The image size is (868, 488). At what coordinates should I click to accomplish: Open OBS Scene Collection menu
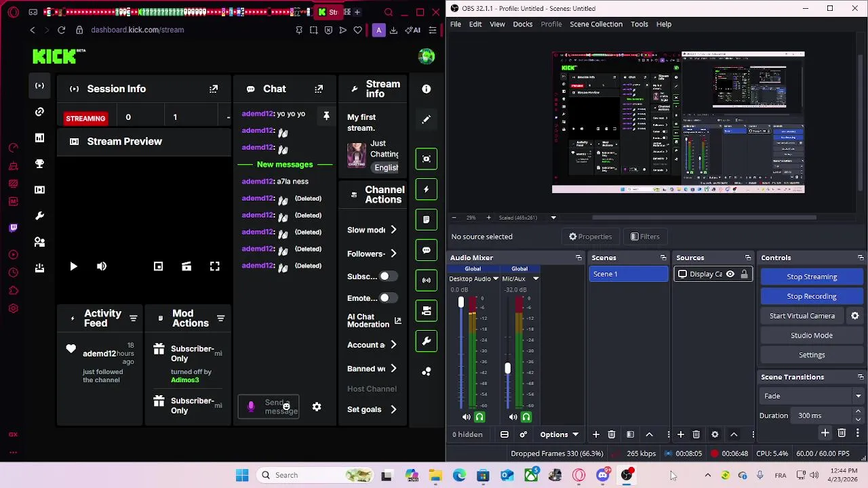tap(596, 24)
